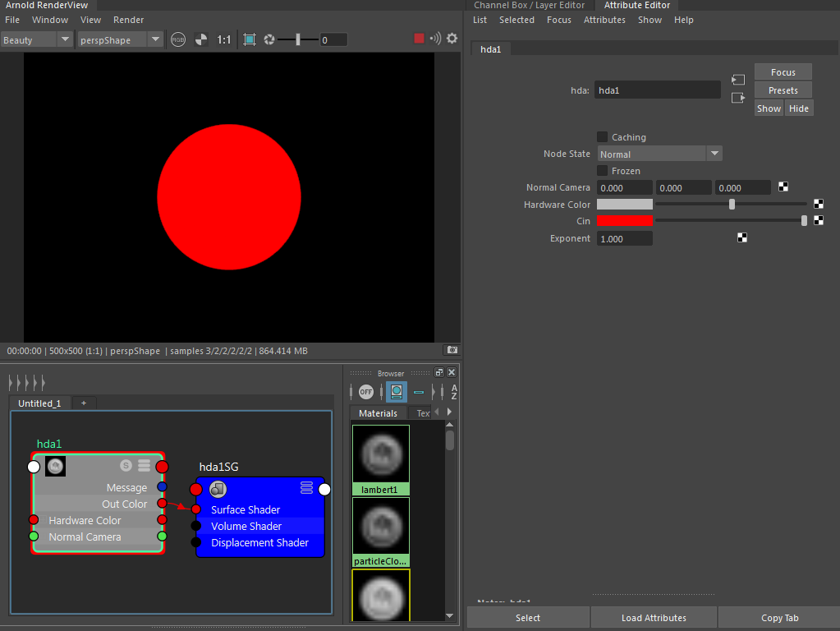Toggle the 1:1 zoom icon
The height and width of the screenshot is (631, 840).
(224, 39)
